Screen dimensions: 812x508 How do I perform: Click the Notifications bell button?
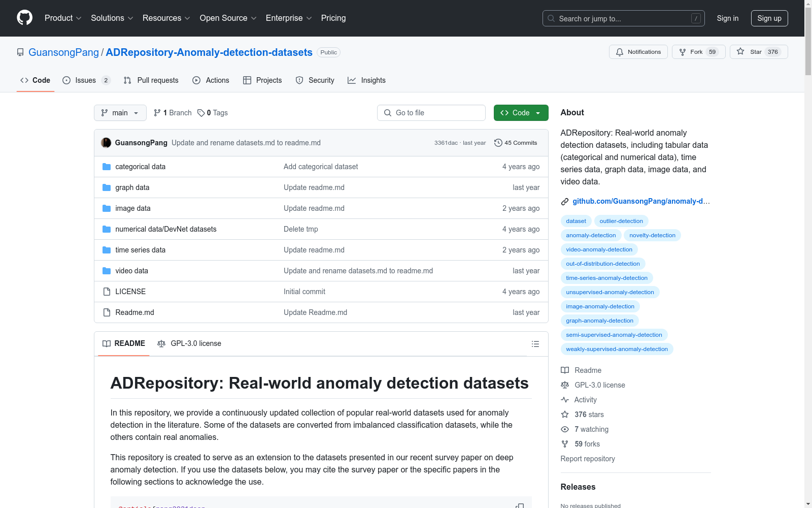click(638, 52)
